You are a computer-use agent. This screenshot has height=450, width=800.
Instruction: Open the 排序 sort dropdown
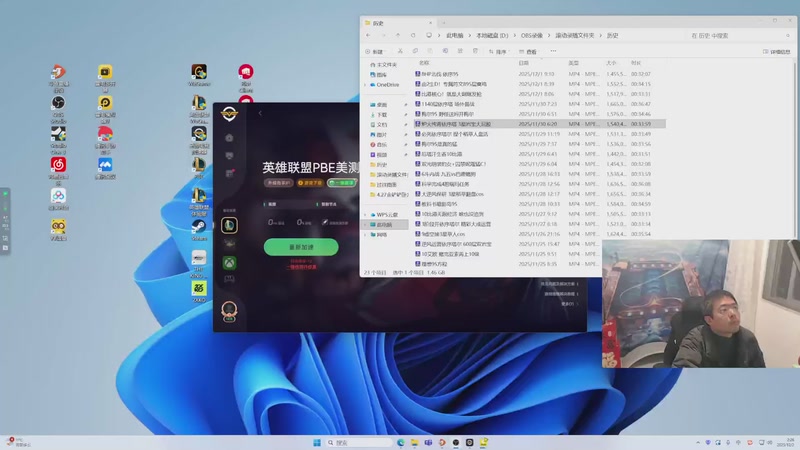(x=498, y=52)
